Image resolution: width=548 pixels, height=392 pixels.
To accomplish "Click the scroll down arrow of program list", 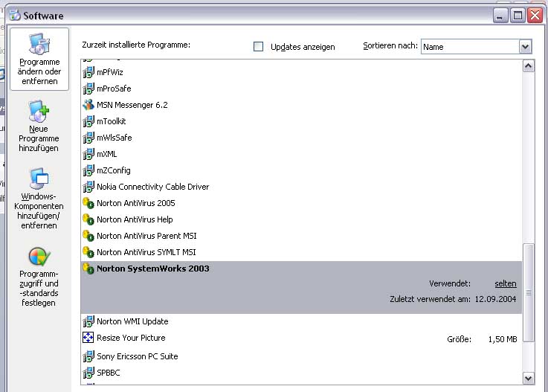I will [529, 378].
